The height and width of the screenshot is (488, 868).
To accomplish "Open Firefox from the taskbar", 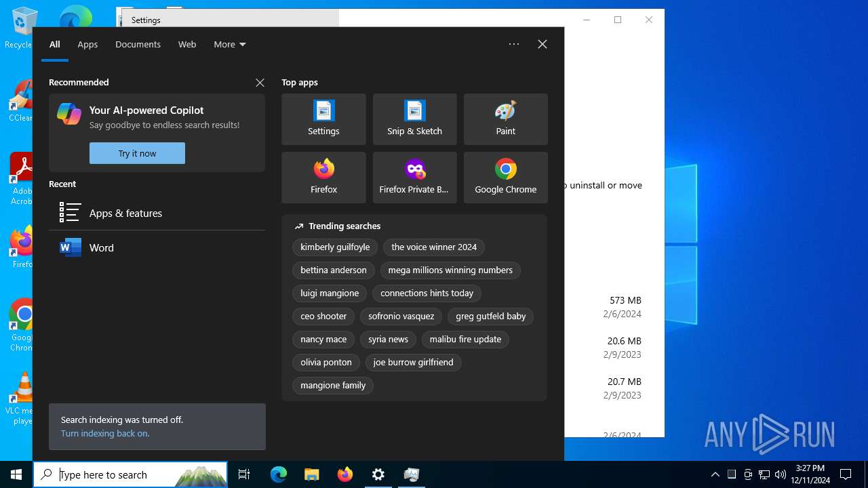I will click(344, 474).
